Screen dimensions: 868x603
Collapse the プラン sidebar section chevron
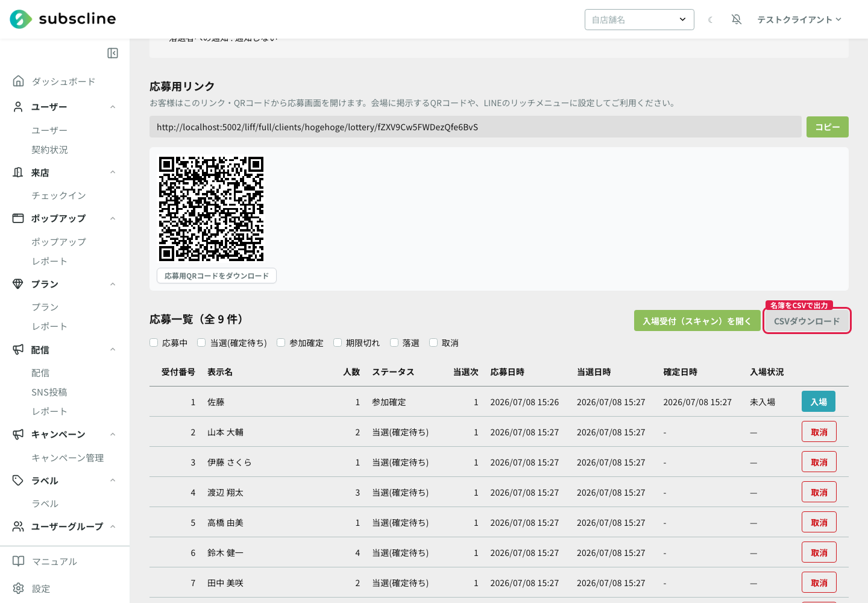coord(113,284)
